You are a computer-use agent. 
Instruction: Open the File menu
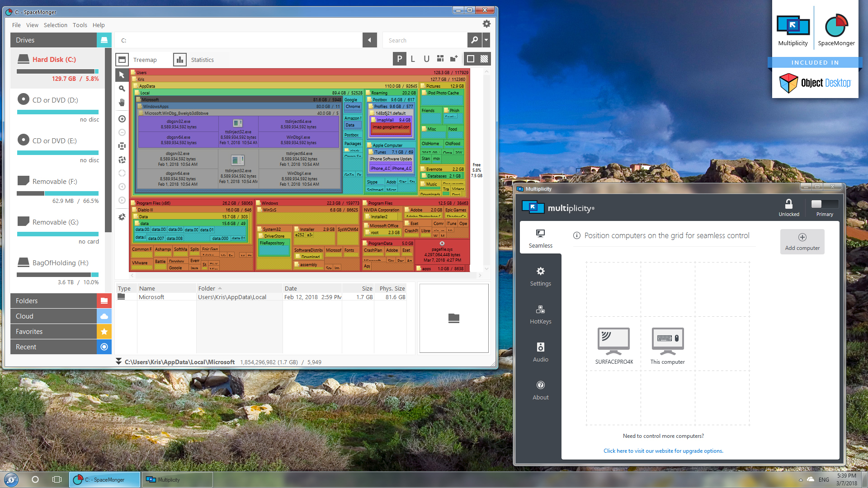coord(16,25)
